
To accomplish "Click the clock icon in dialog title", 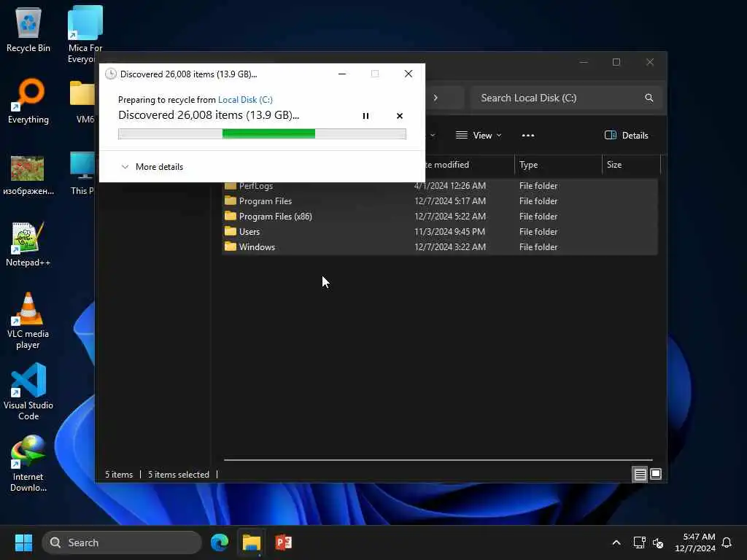I will click(x=111, y=74).
